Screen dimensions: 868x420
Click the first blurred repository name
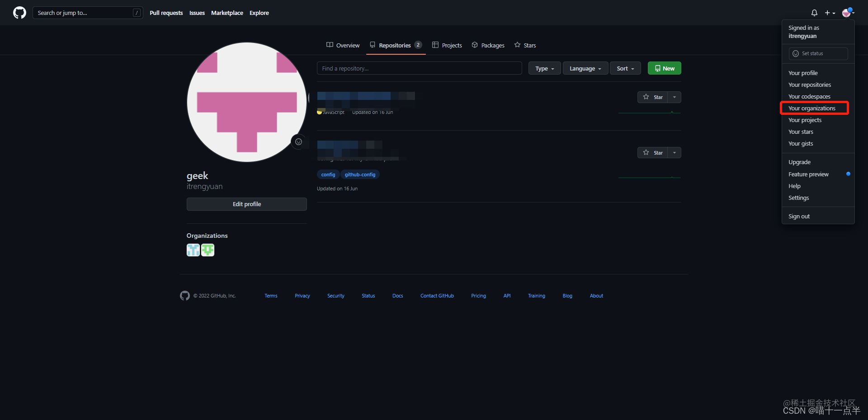366,96
